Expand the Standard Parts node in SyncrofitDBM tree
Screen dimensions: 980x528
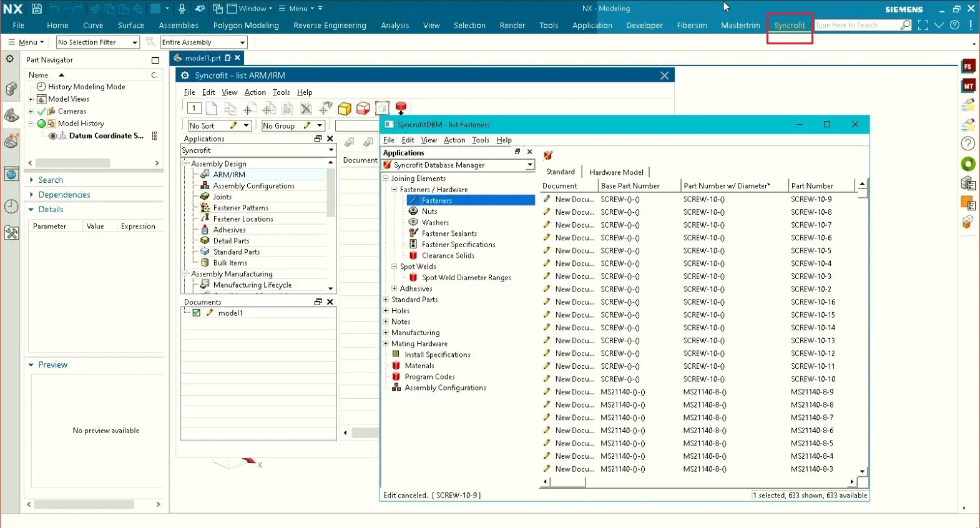click(386, 300)
